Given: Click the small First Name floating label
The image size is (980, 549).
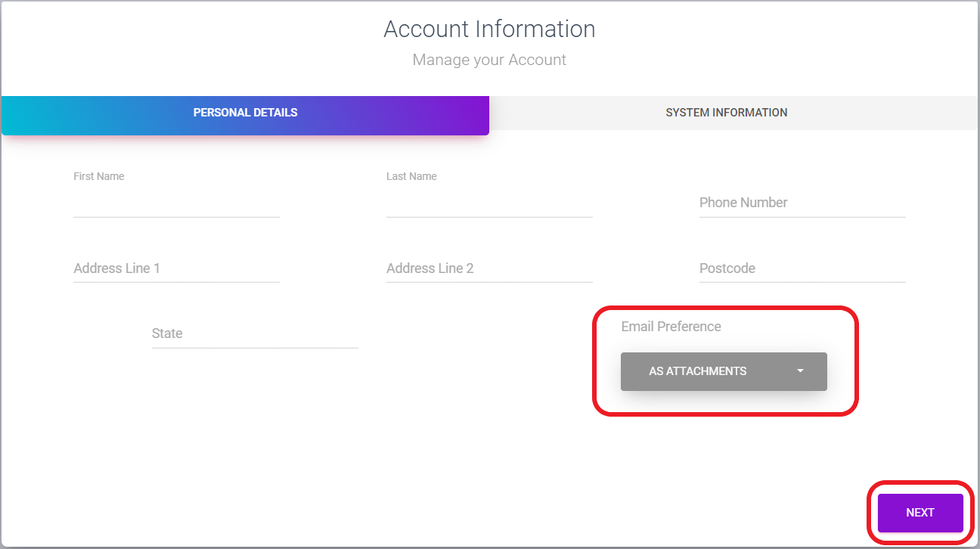Looking at the screenshot, I should pyautogui.click(x=99, y=176).
